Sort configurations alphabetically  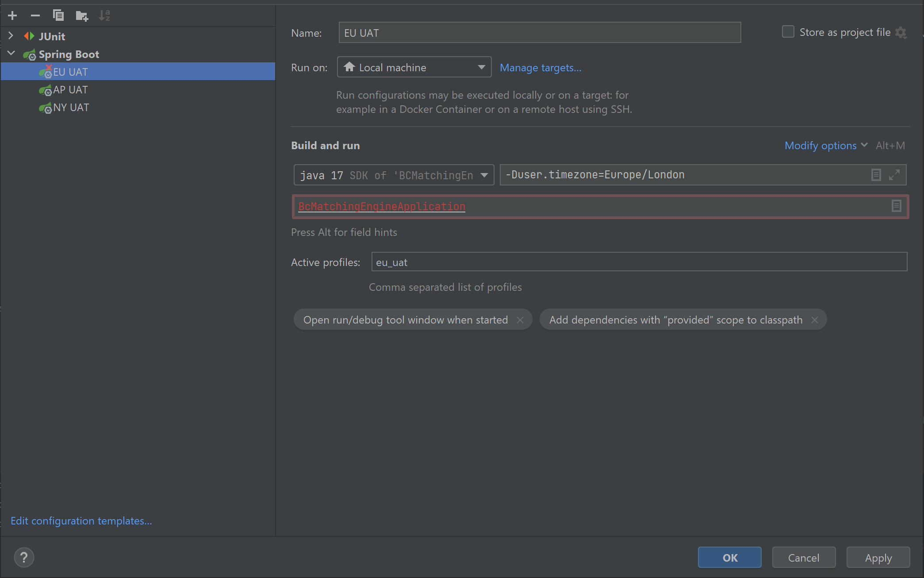(104, 15)
